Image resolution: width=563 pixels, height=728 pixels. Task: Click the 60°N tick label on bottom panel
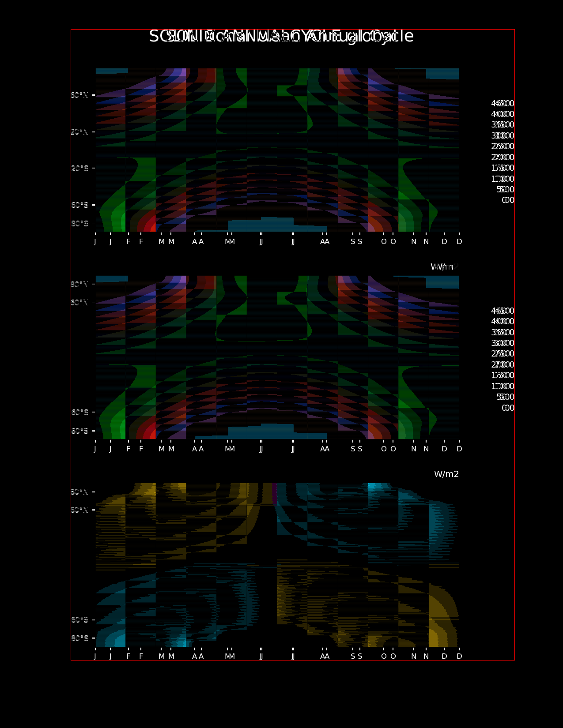pos(79,510)
